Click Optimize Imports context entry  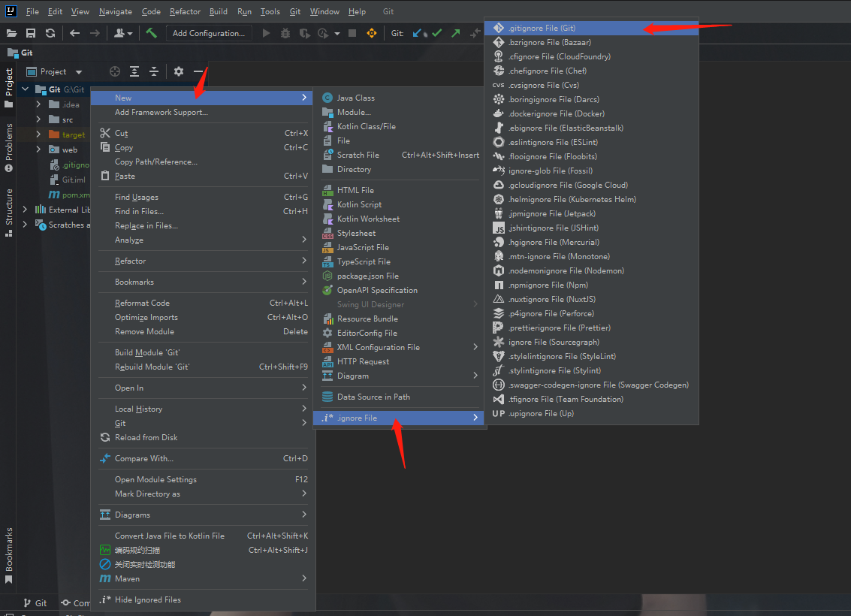[x=203, y=318]
